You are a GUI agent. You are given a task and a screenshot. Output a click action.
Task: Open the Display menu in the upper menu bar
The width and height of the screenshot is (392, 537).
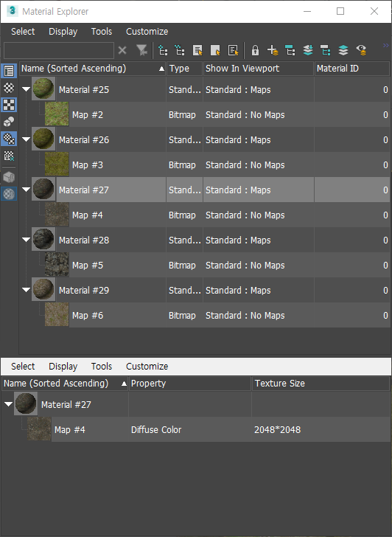click(63, 32)
